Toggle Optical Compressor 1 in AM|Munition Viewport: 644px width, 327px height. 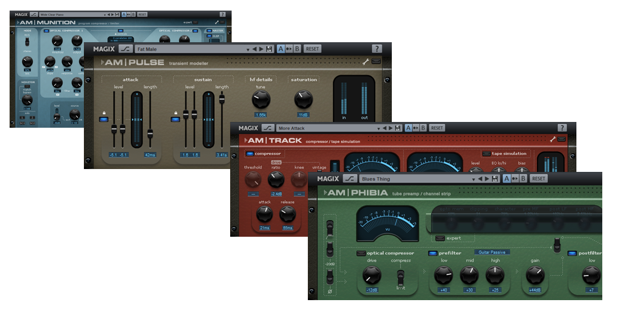coord(46,31)
